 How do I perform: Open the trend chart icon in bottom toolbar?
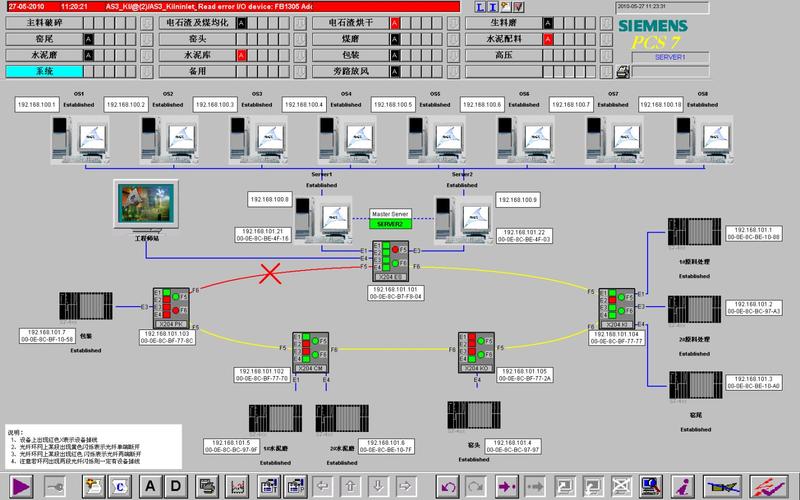click(237, 486)
